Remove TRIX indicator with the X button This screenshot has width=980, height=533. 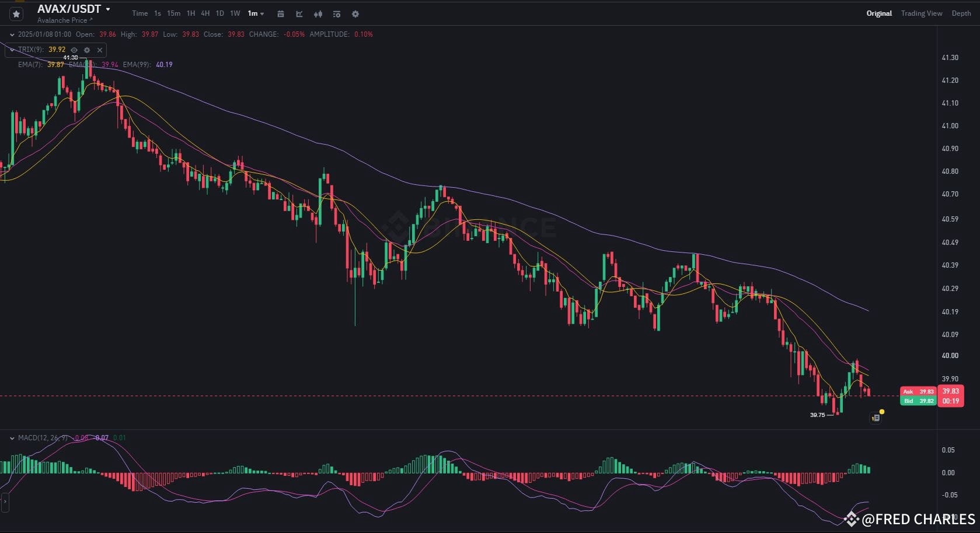pos(99,50)
